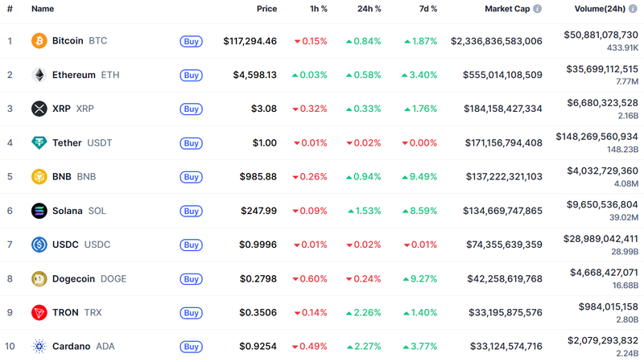This screenshot has height=362, width=644.
Task: Click the Ethereum diamond logo icon
Action: pyautogui.click(x=39, y=75)
